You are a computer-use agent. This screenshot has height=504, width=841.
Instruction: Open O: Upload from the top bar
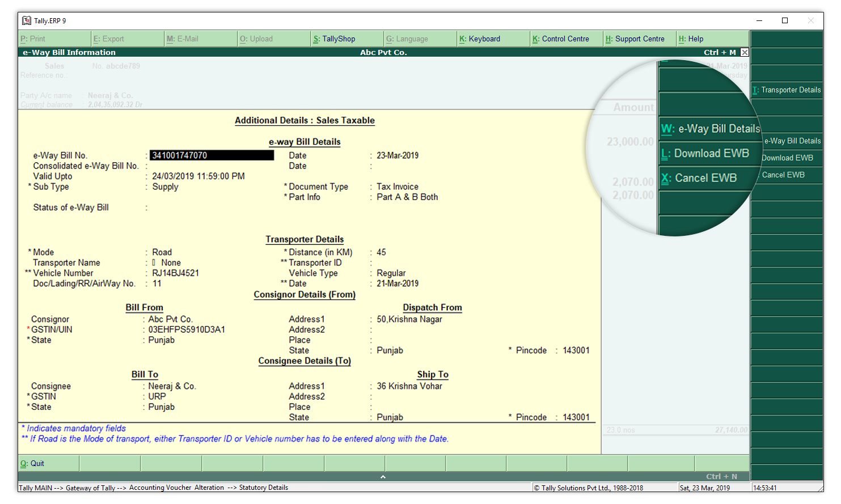(274, 39)
